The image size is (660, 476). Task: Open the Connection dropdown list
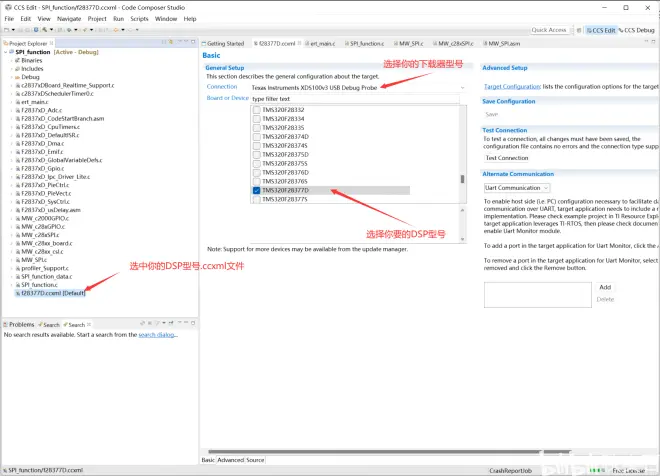(462, 88)
